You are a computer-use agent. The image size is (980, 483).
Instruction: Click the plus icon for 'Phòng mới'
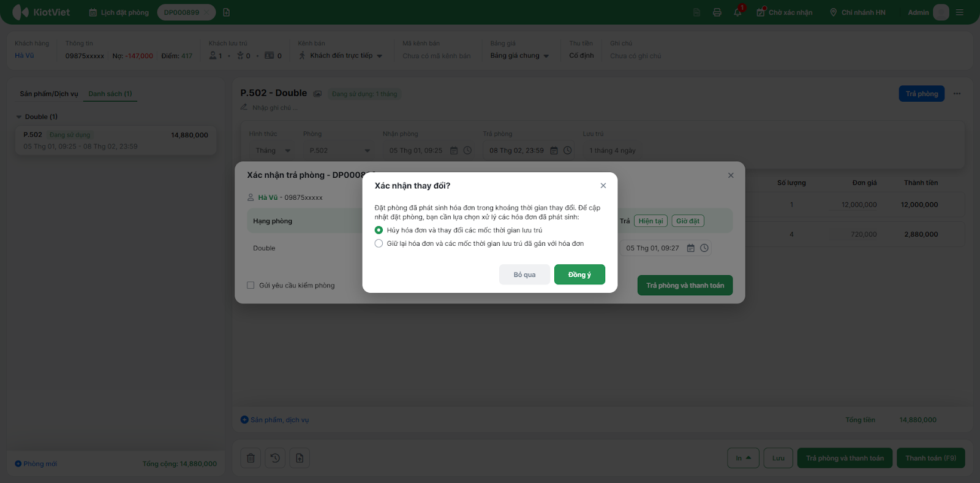(x=18, y=464)
